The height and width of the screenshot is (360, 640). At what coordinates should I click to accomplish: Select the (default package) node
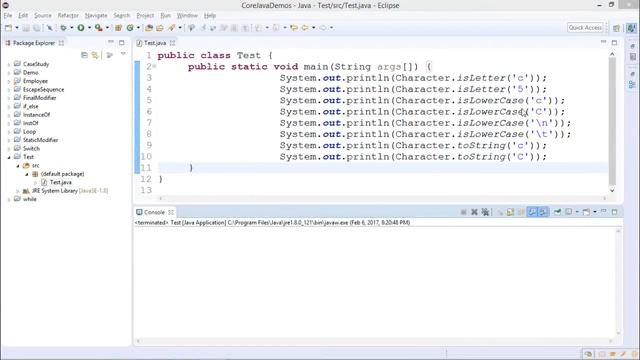62,174
